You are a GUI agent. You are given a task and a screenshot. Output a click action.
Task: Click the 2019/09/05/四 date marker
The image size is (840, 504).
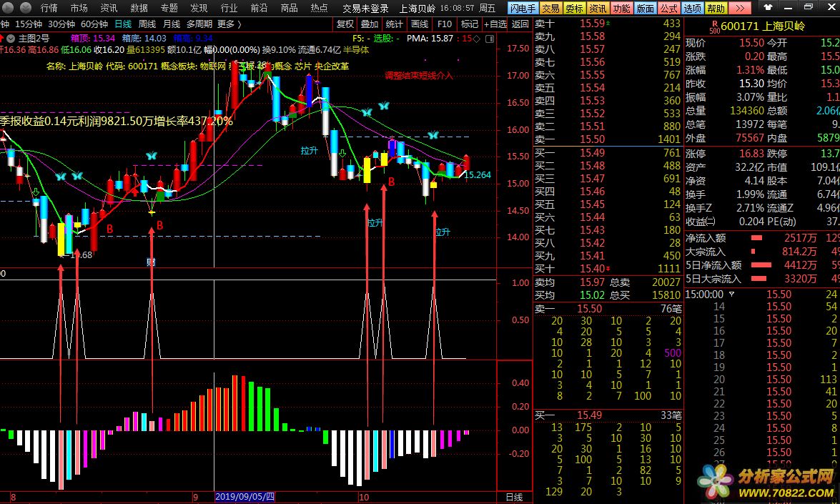tap(244, 497)
